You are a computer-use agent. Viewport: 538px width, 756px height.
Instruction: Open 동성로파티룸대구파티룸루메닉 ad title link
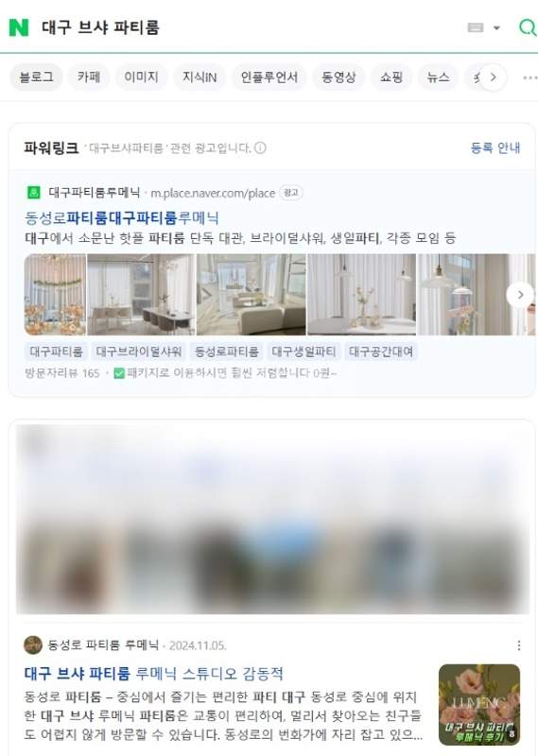coord(122,218)
